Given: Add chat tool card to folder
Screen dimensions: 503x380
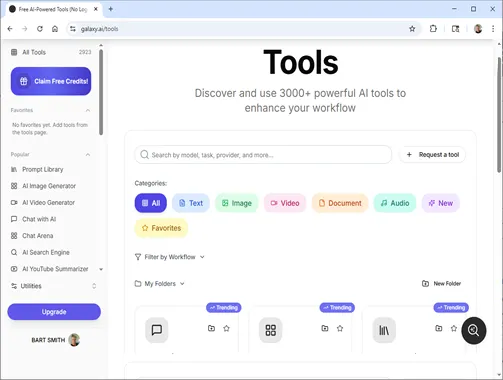Looking at the screenshot, I should click(x=211, y=328).
